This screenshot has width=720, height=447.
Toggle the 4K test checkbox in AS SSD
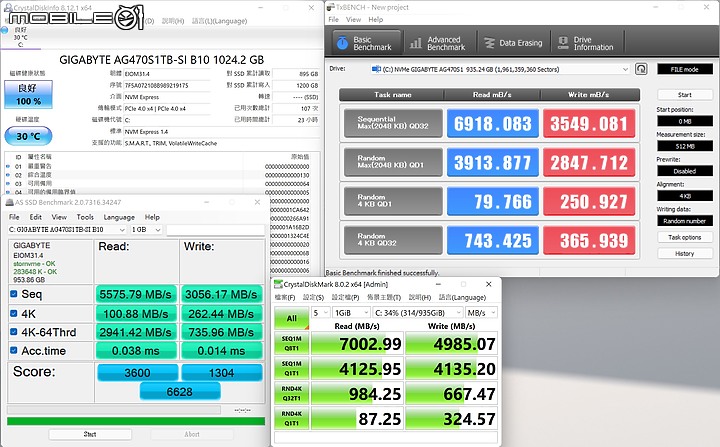[x=14, y=313]
